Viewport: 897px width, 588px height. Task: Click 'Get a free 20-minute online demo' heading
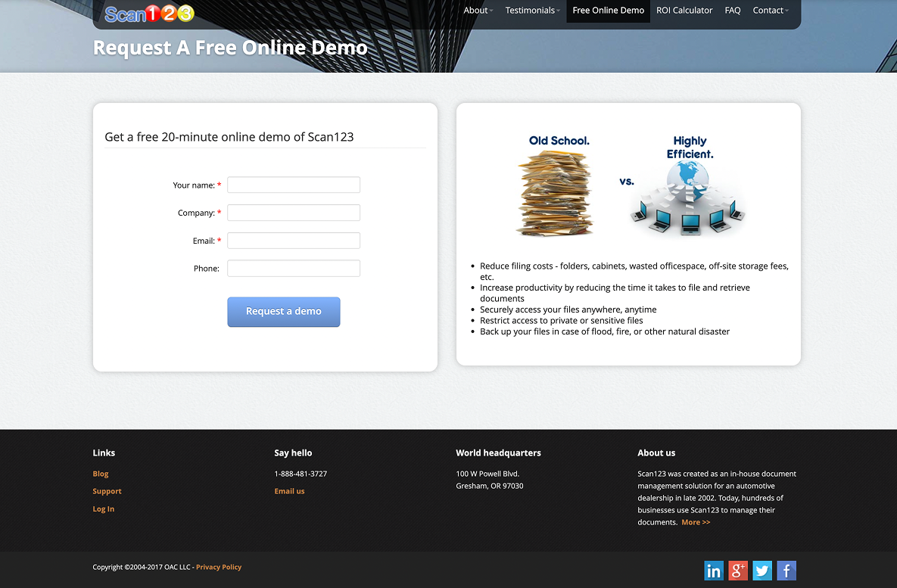(x=229, y=137)
